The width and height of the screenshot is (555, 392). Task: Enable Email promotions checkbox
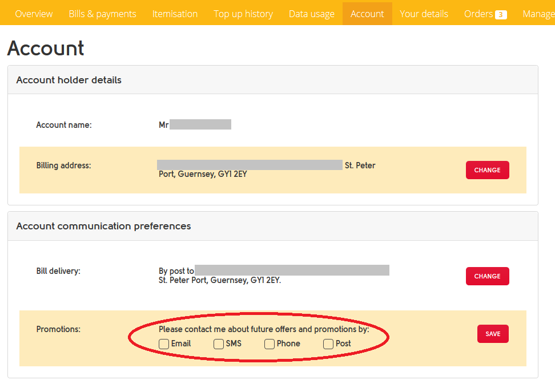[164, 344]
